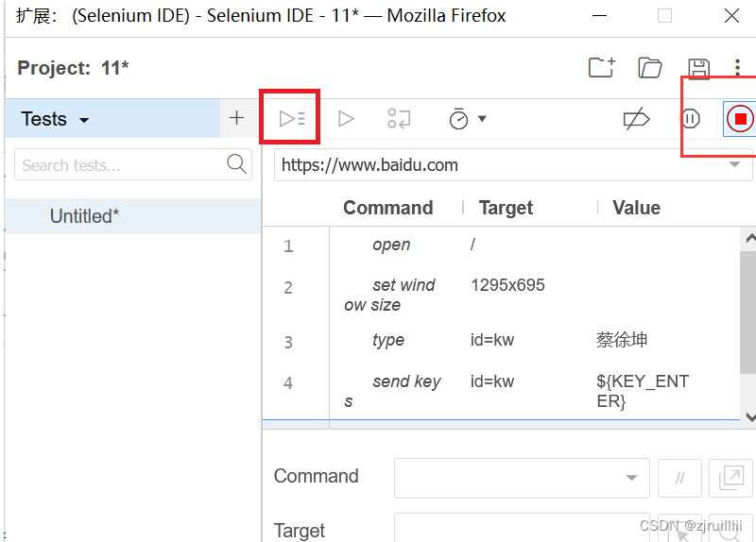Select row 3 type command
The image size is (756, 542).
coord(502,341)
